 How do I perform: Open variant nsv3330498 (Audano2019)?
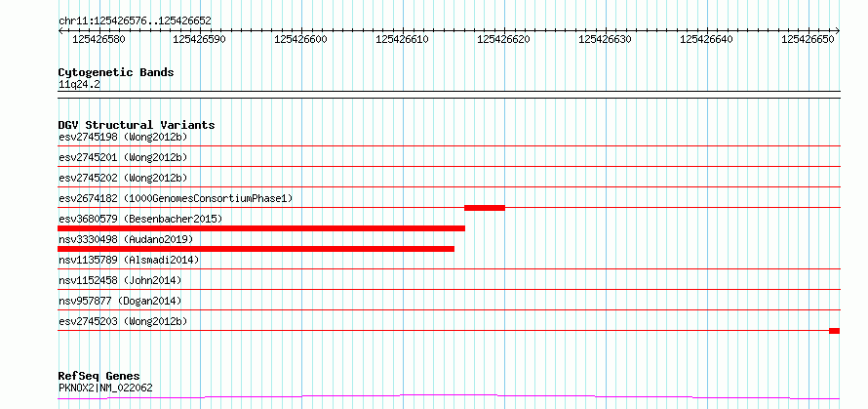click(x=126, y=239)
